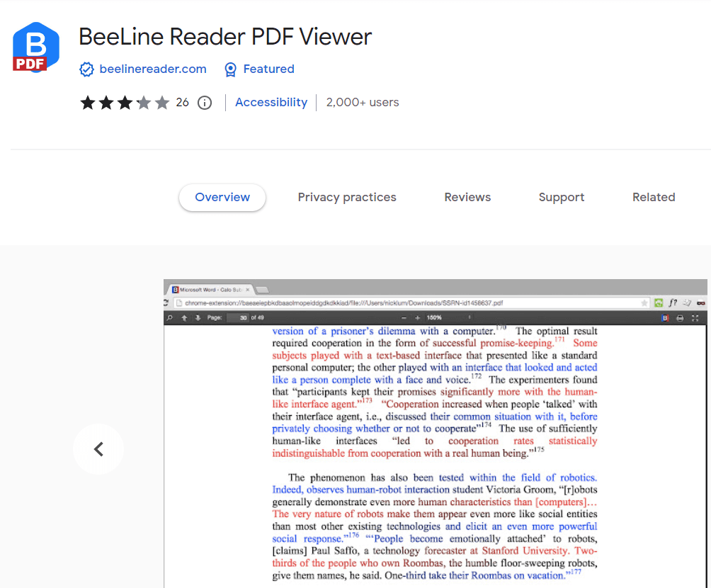Click the PDF viewer previous page arrow

click(184, 318)
